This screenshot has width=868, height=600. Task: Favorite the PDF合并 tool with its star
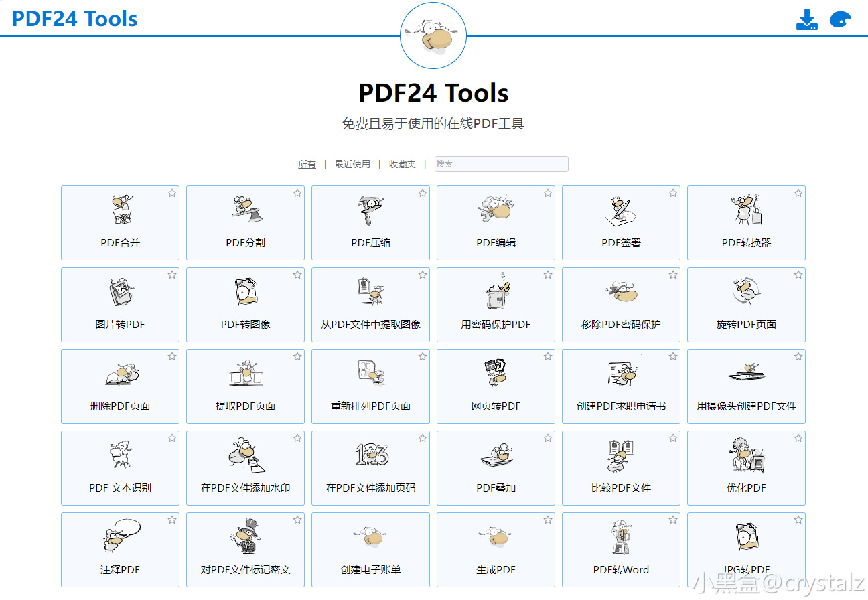[172, 193]
